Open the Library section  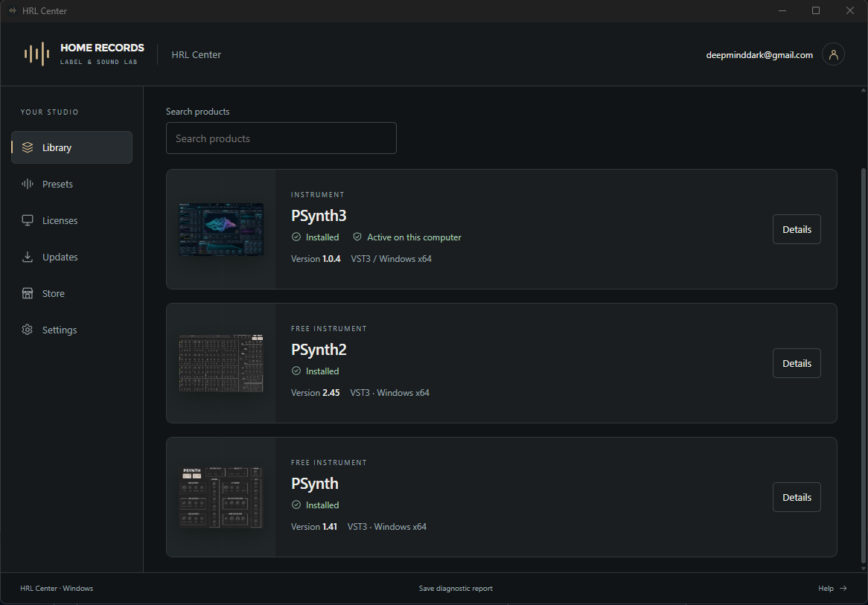tap(72, 147)
